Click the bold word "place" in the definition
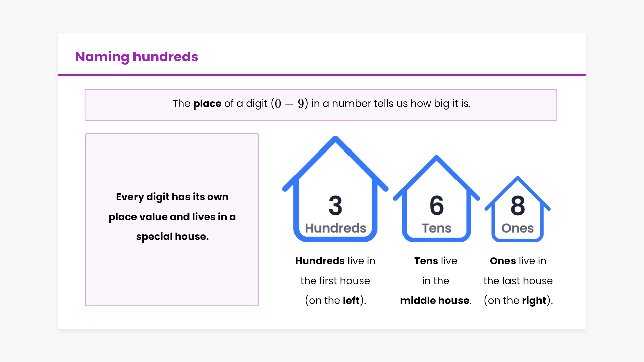644x362 pixels. (x=207, y=104)
